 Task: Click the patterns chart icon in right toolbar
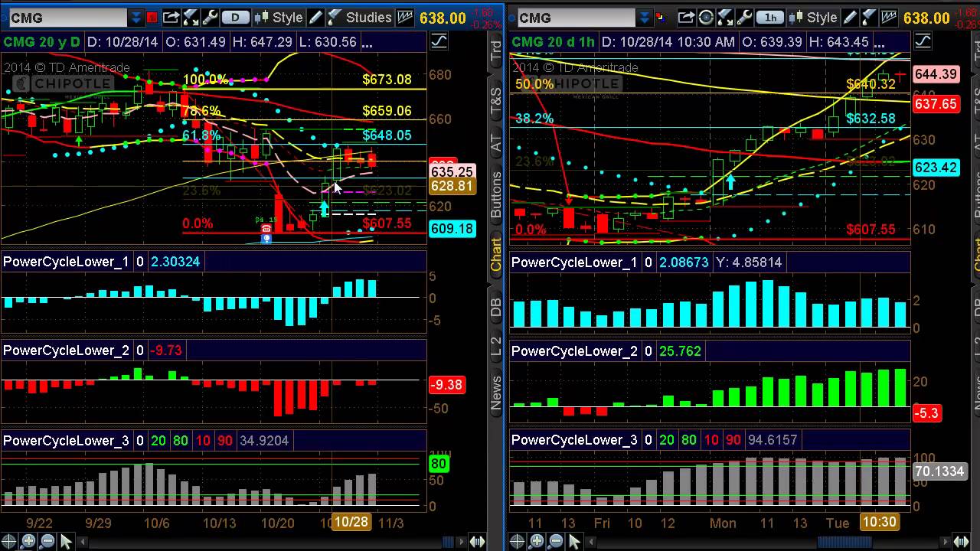coord(889,17)
